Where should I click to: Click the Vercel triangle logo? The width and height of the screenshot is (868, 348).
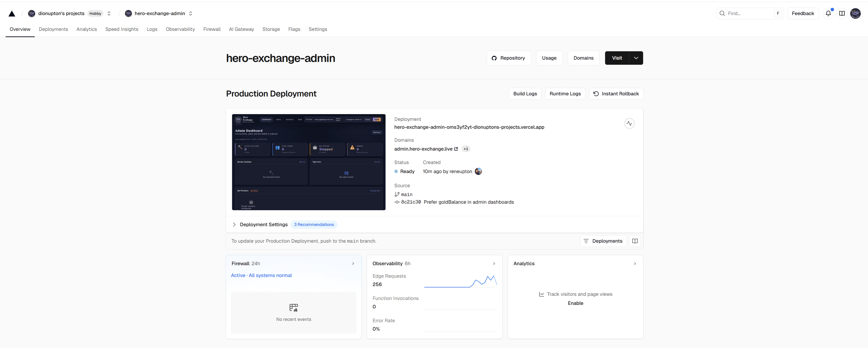12,13
